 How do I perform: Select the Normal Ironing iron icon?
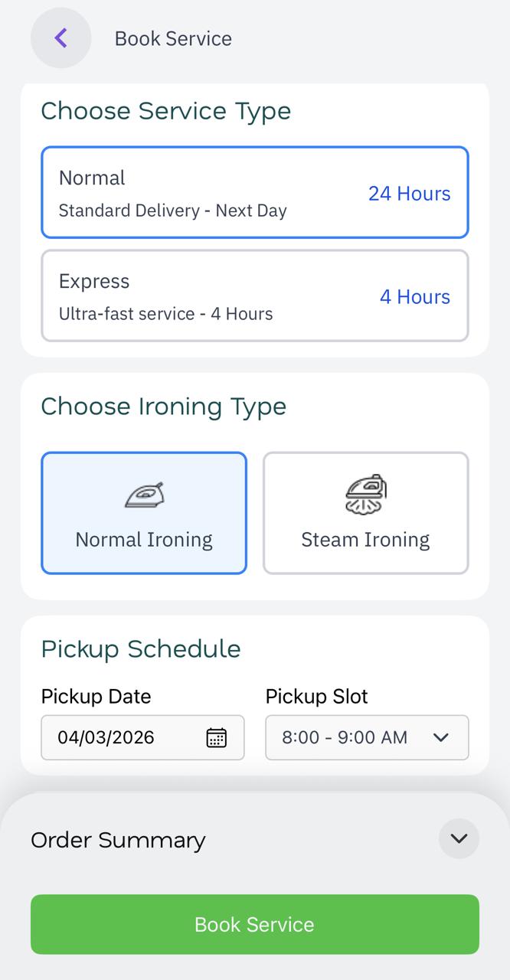coord(143,494)
